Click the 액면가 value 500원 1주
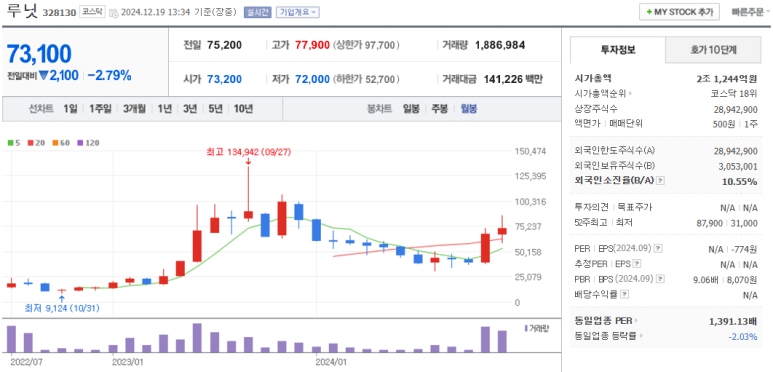Screen dimensions: 773x372 (x=735, y=124)
